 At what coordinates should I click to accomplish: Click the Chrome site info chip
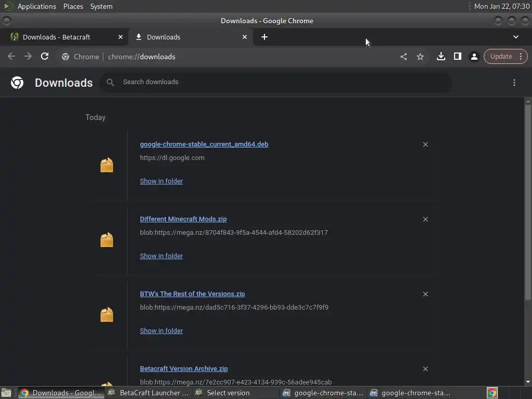pos(81,57)
